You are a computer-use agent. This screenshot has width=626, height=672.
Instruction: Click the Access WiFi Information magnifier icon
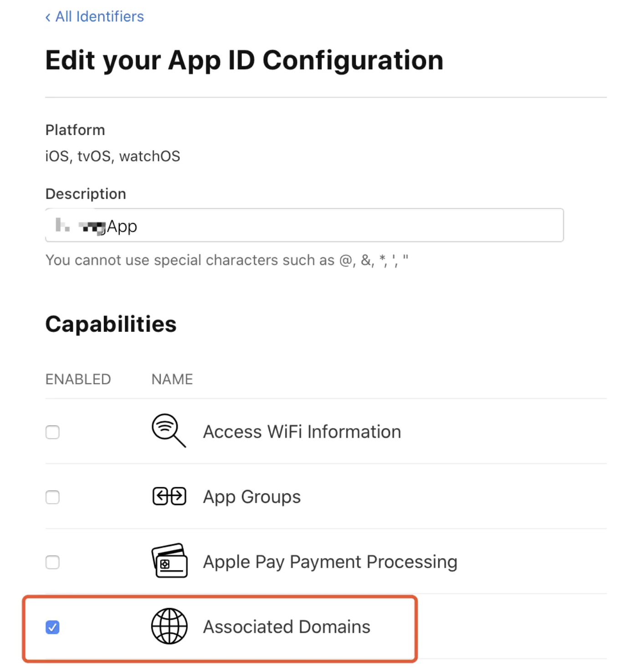click(x=168, y=430)
